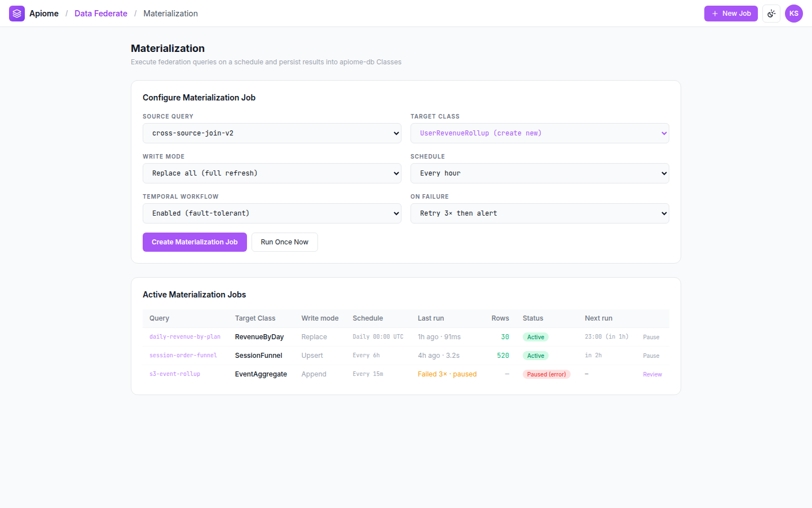Click the Apiome brand name
Image resolution: width=812 pixels, height=508 pixels.
[x=44, y=14]
